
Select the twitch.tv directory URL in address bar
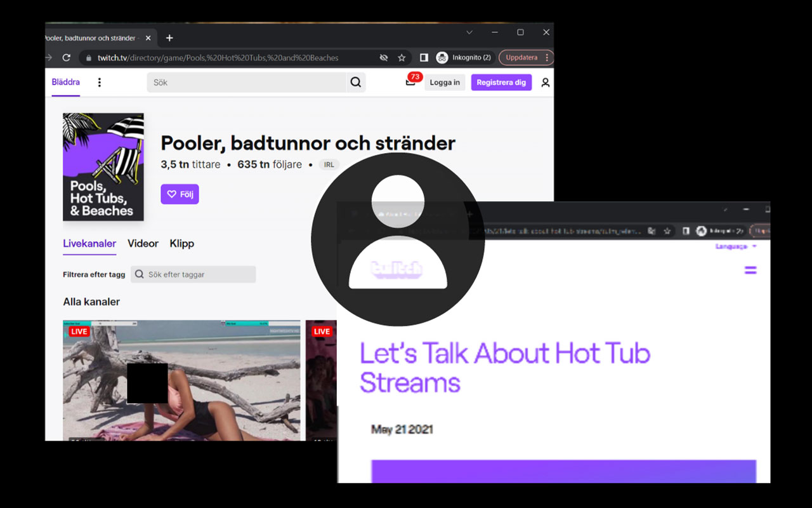218,58
